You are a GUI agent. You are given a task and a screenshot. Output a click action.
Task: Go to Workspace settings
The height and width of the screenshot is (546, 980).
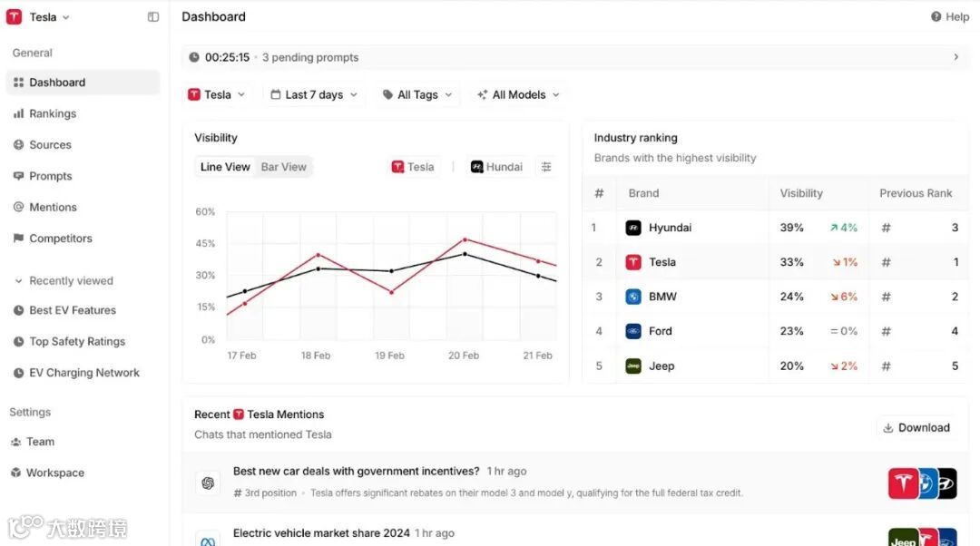click(x=54, y=473)
